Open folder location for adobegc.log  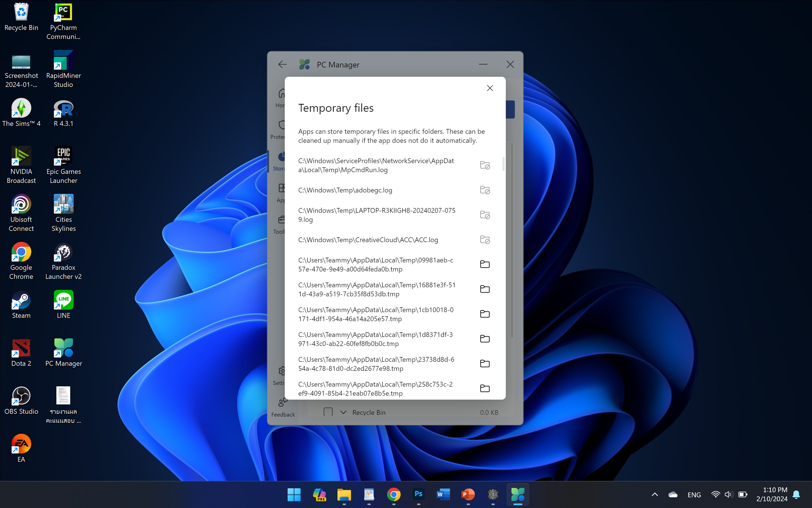point(485,190)
